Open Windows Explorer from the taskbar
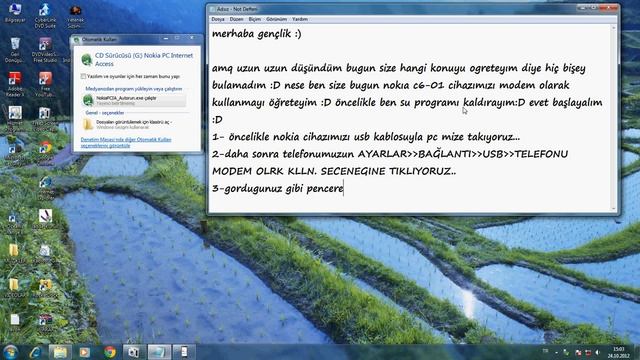This screenshot has width=640, height=360. click(60, 352)
